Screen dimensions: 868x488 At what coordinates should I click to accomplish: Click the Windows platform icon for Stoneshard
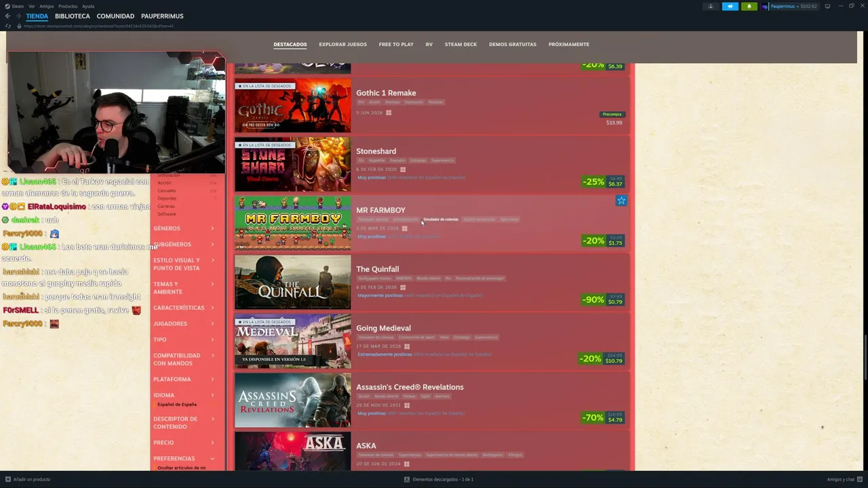coord(403,169)
